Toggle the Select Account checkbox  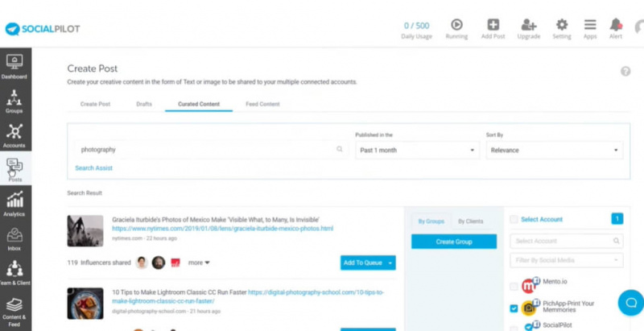(x=514, y=219)
